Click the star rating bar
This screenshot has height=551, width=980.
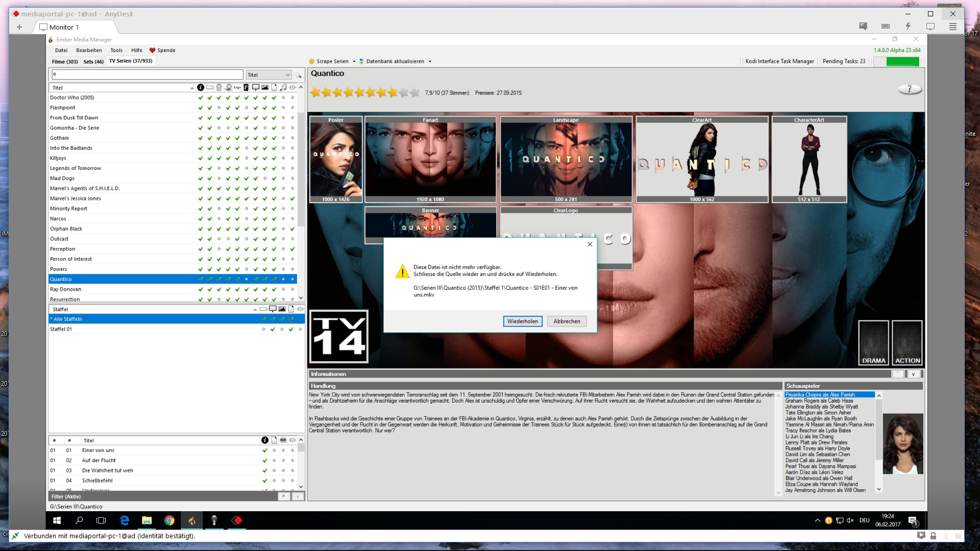365,92
